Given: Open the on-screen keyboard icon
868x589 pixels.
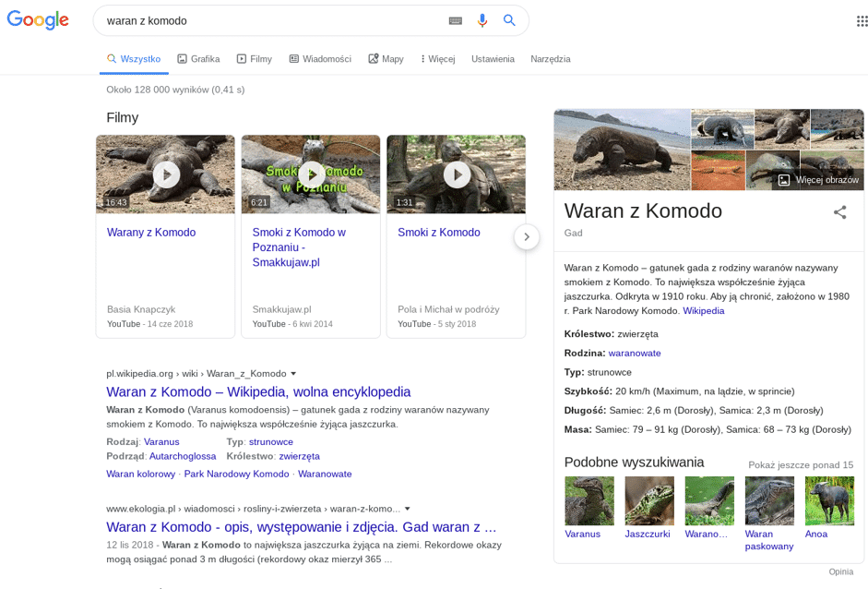Looking at the screenshot, I should tap(455, 20).
